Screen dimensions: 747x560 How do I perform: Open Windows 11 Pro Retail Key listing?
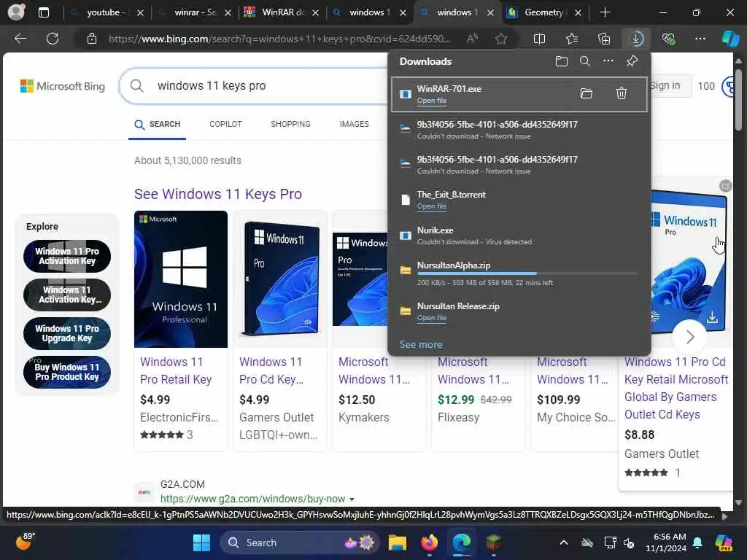tap(176, 370)
